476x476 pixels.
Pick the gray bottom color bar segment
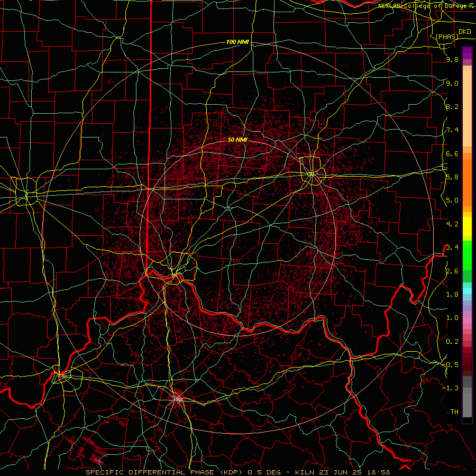coord(467,407)
